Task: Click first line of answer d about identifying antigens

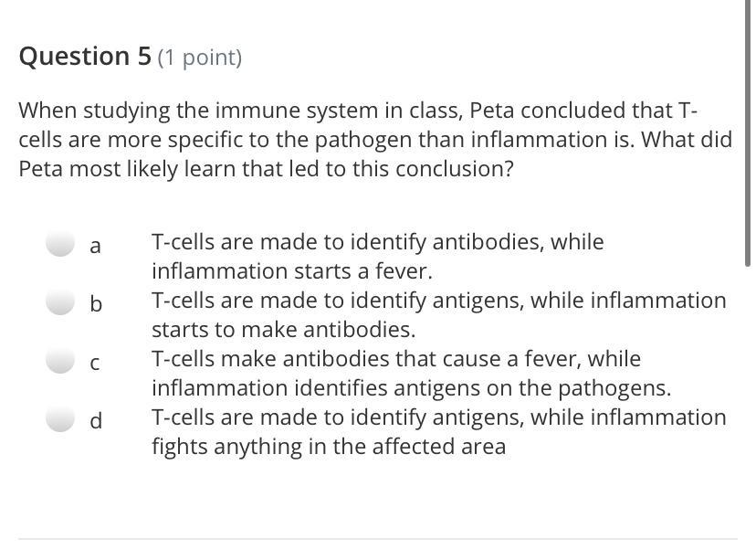Action: 438,417
